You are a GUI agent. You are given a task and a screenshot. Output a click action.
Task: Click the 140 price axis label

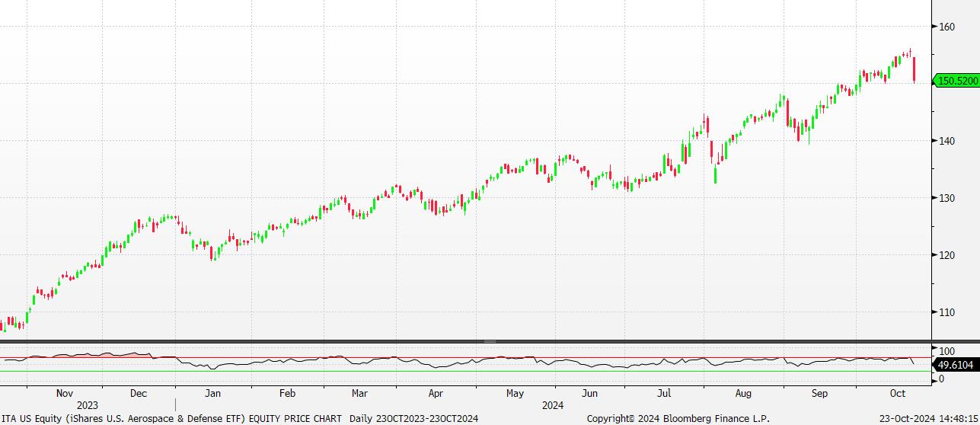(946, 141)
